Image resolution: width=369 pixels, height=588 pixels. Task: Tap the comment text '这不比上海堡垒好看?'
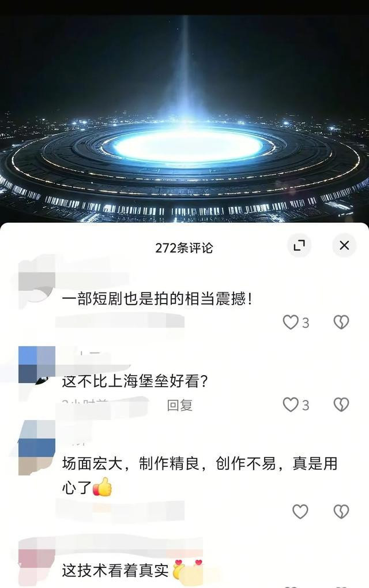point(135,381)
